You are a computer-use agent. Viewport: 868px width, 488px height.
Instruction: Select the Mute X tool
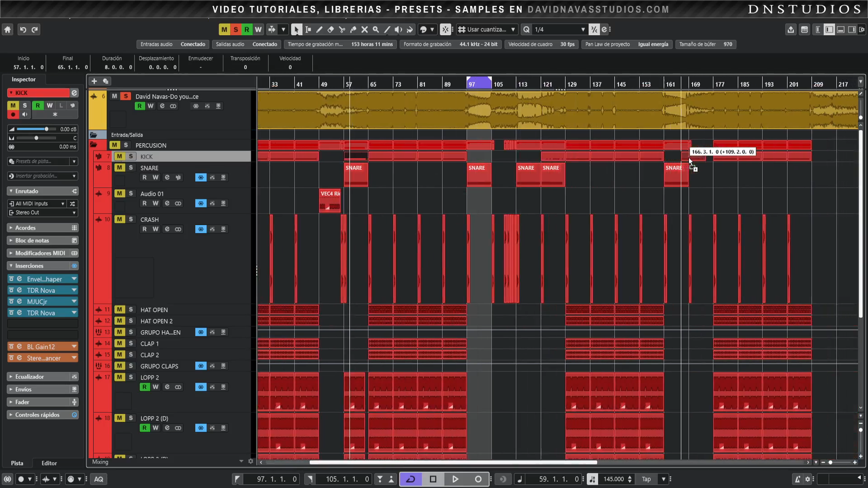365,30
